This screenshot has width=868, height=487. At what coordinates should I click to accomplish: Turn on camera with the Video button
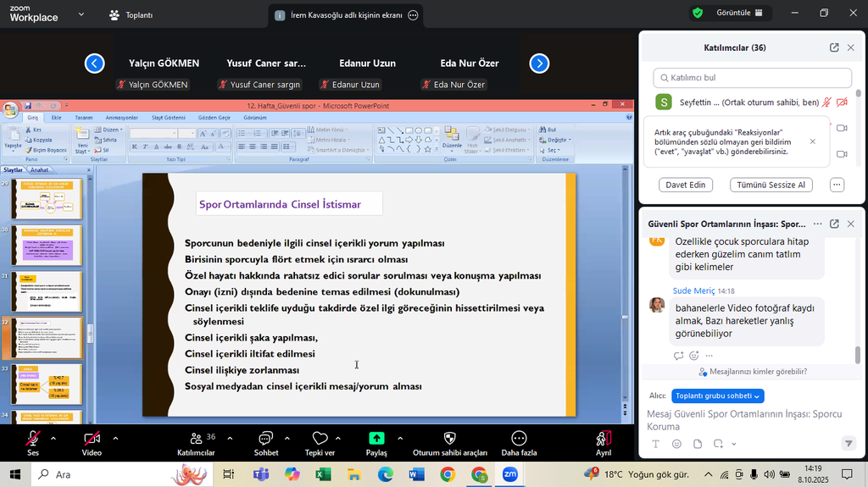[x=92, y=438]
